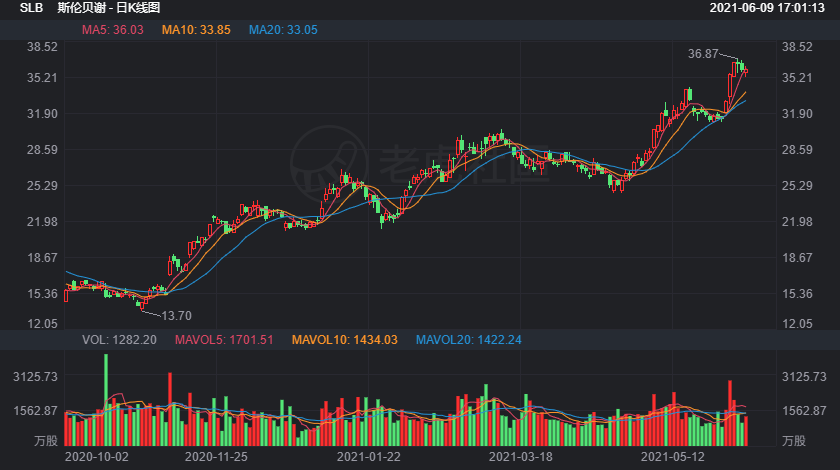Click the 13.70 low price annotation

click(176, 316)
